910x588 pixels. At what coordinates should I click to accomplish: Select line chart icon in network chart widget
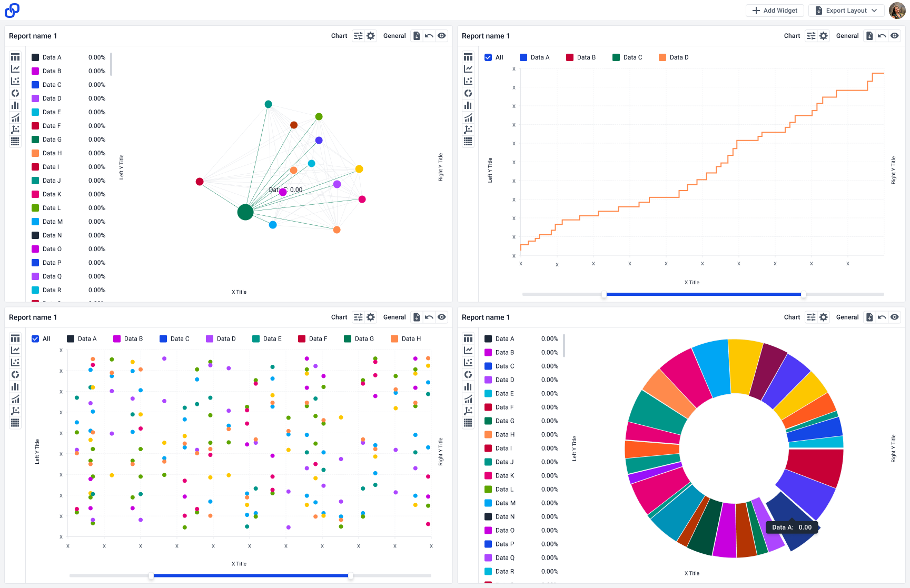(x=15, y=69)
